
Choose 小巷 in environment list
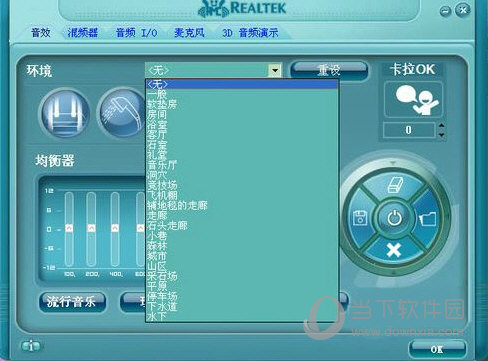pos(242,236)
